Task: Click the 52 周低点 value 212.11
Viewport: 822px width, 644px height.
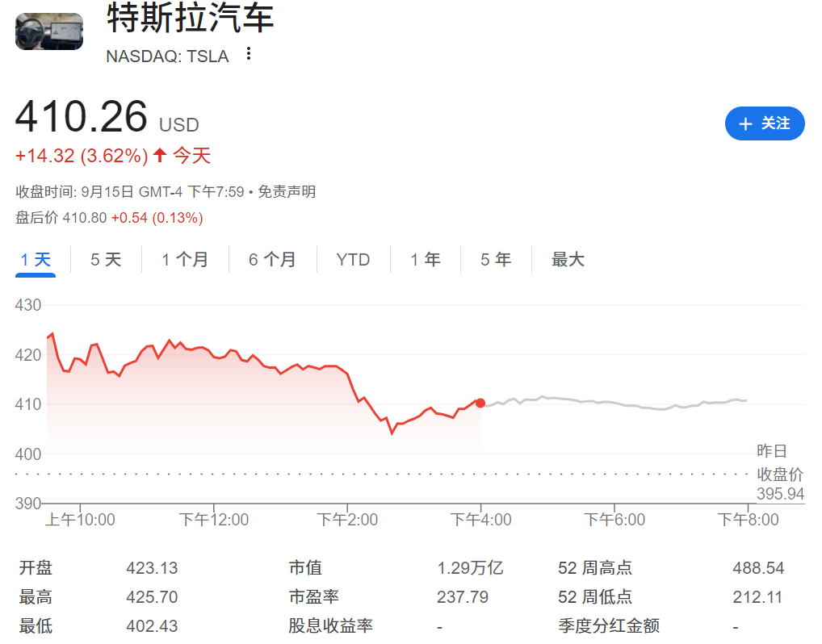Action: point(757,597)
